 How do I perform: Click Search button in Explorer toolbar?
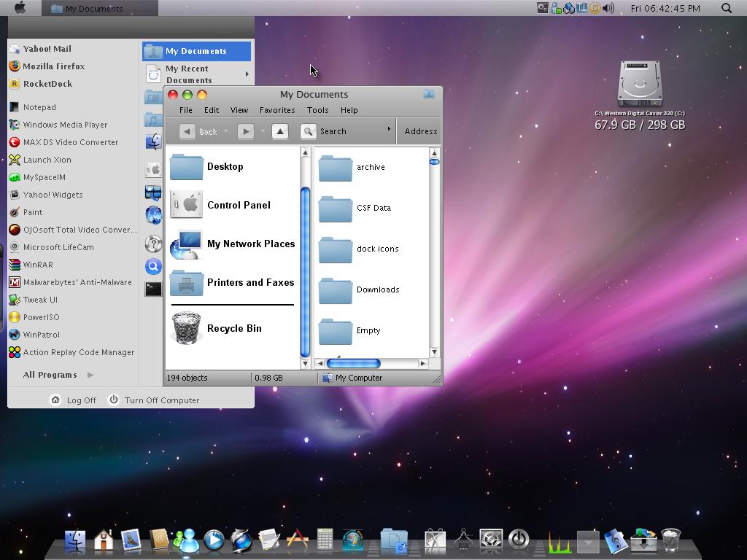[x=324, y=131]
